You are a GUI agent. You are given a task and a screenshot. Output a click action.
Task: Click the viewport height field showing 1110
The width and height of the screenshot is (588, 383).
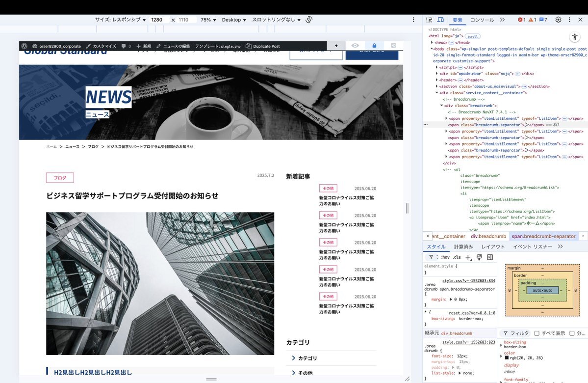[x=186, y=20]
